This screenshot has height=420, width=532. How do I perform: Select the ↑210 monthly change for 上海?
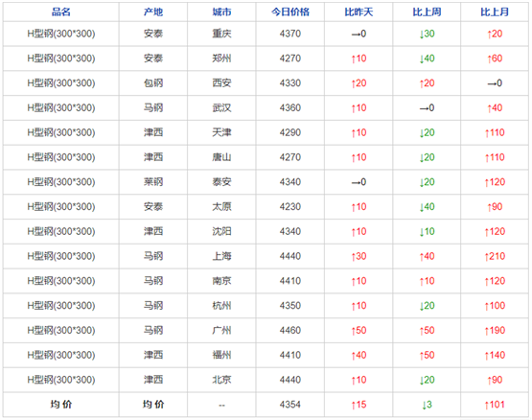(495, 256)
